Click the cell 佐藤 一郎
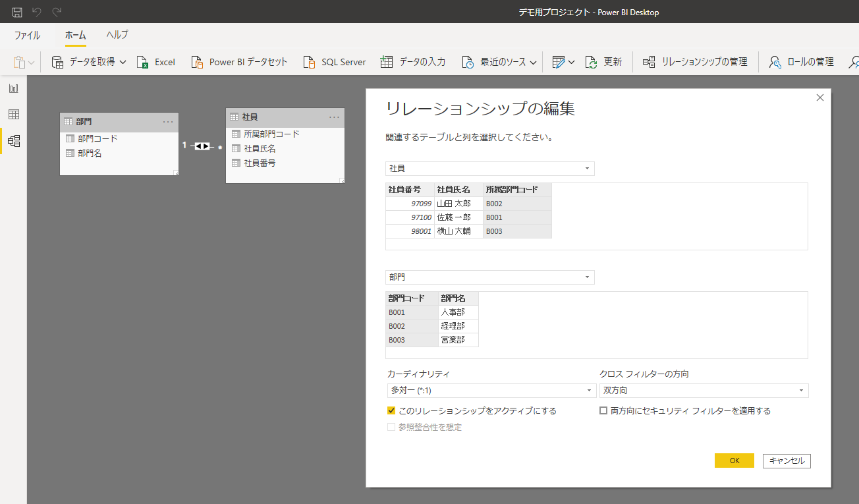This screenshot has width=859, height=504. click(x=458, y=217)
